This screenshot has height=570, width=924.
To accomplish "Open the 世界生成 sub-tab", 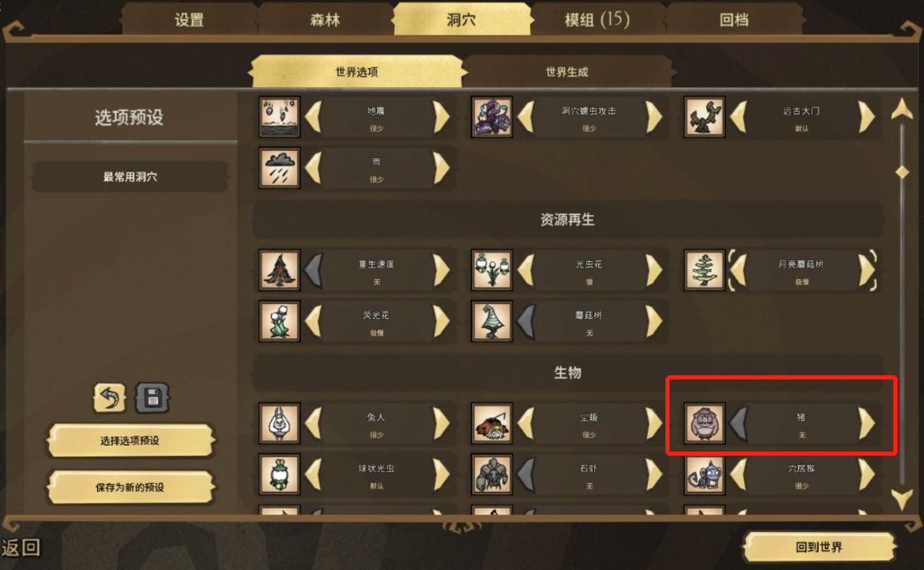I will tap(566, 72).
